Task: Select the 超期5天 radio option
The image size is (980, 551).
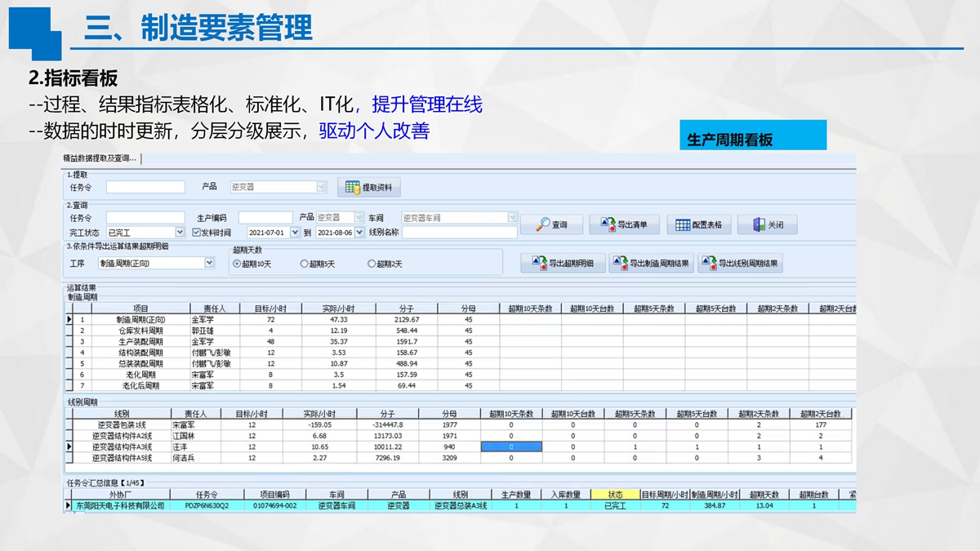Action: pyautogui.click(x=305, y=264)
